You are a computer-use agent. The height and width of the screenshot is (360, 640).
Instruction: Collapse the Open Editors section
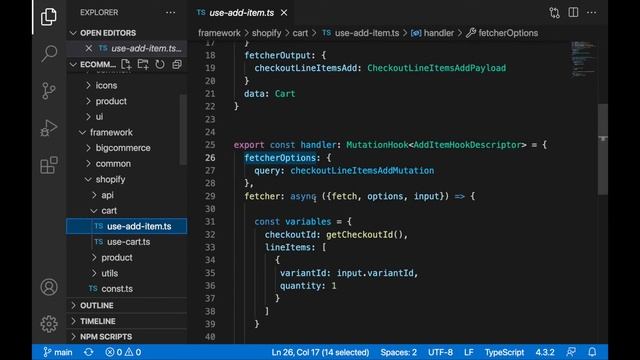[x=127, y=33]
